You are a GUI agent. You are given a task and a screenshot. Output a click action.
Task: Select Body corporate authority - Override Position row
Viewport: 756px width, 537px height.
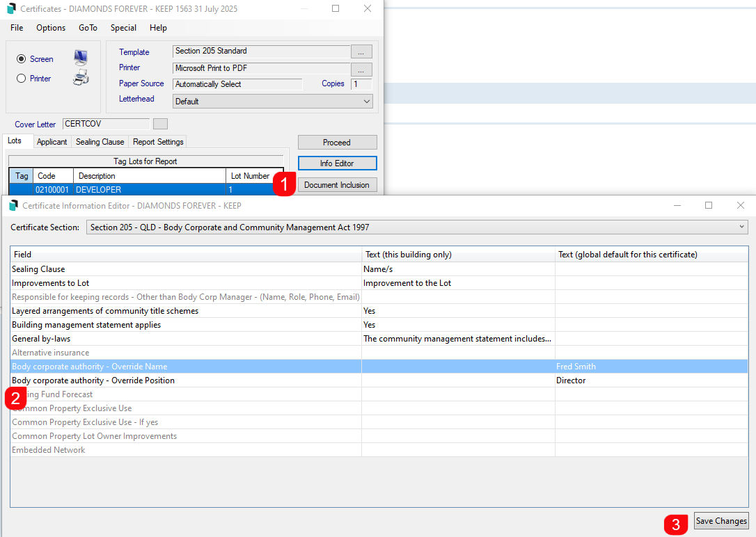[379, 380]
